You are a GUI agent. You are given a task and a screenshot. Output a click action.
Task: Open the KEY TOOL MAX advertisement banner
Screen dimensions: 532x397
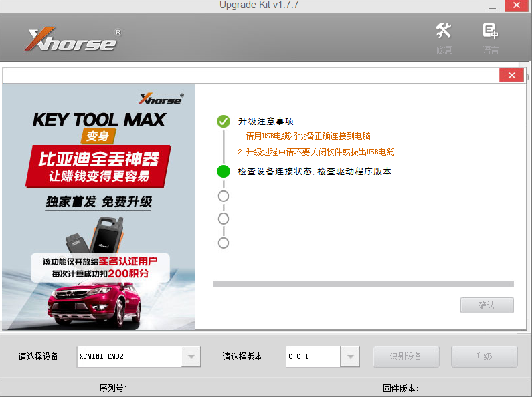[x=98, y=207]
